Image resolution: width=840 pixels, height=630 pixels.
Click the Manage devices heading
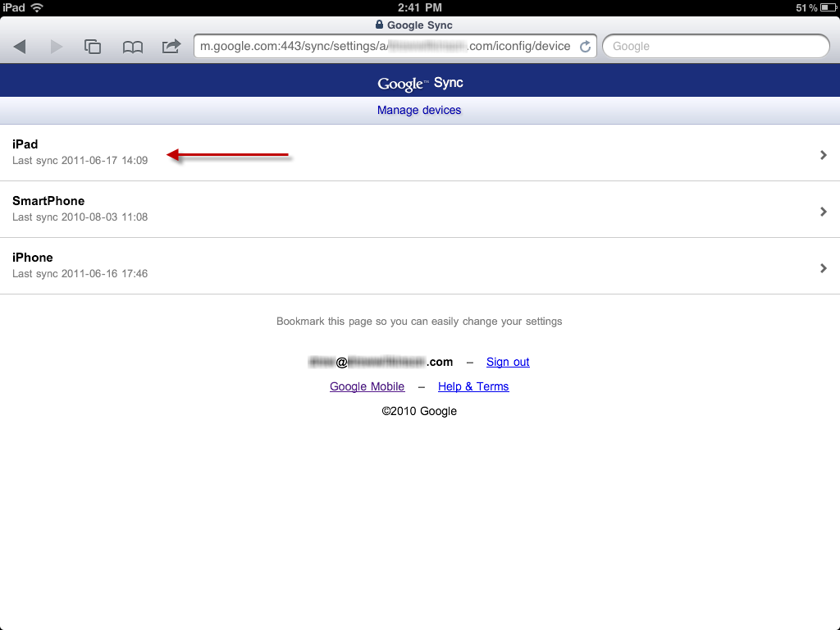419,110
